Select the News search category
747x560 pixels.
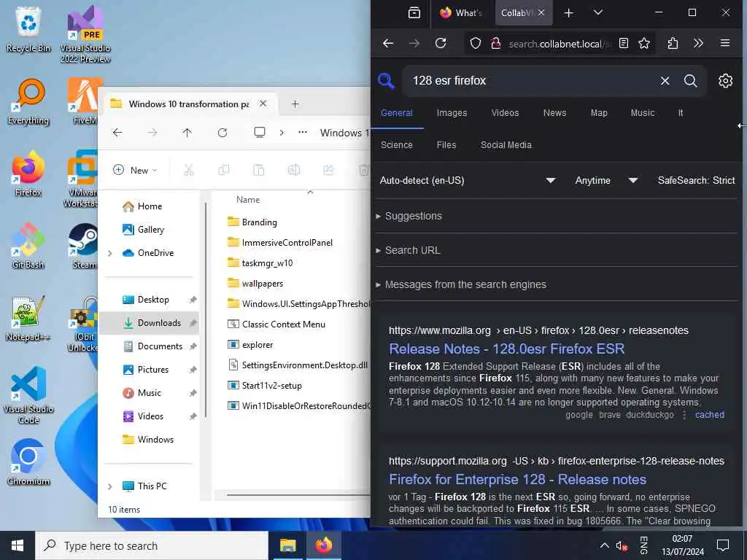click(x=554, y=113)
